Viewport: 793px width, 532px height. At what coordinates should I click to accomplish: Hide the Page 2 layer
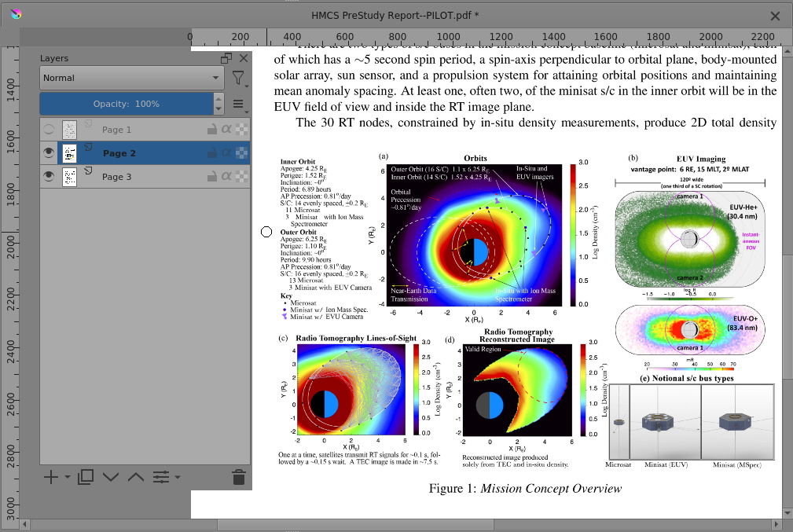[x=50, y=153]
